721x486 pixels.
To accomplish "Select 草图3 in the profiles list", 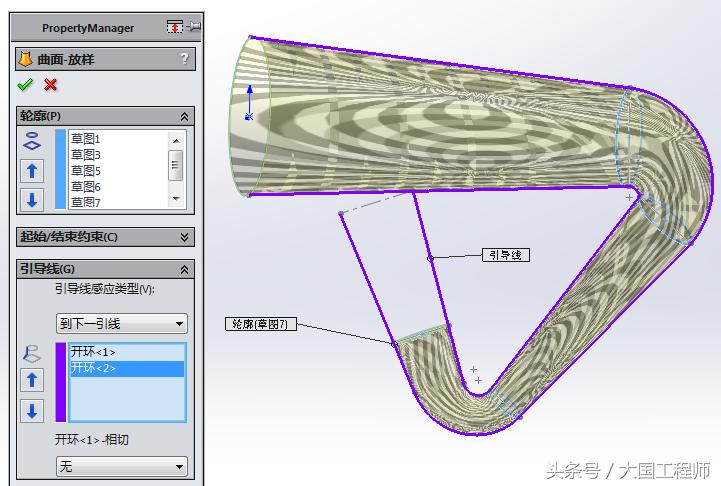I will click(86, 154).
